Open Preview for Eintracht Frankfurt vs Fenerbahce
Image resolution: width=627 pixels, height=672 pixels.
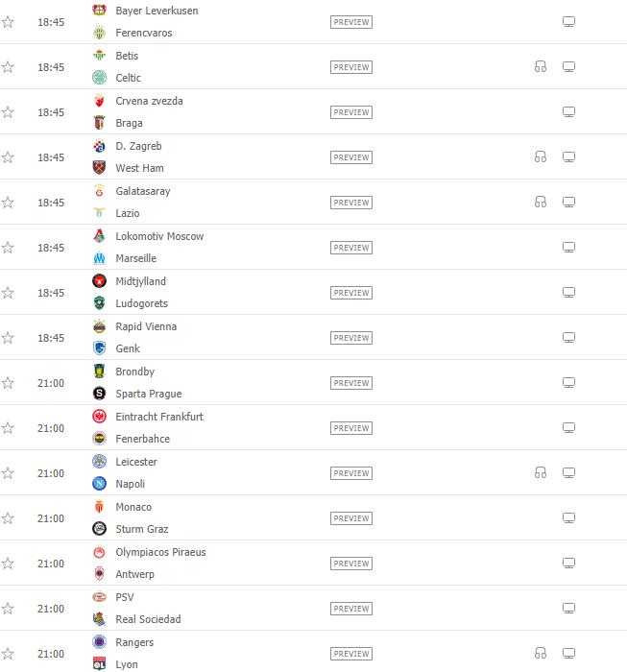[x=351, y=428]
